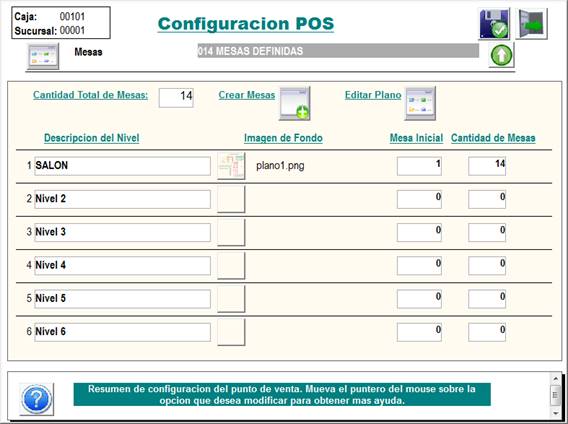Click the Cantidad Total de Mesas link
Viewport: 568px width, 424px height.
91,95
